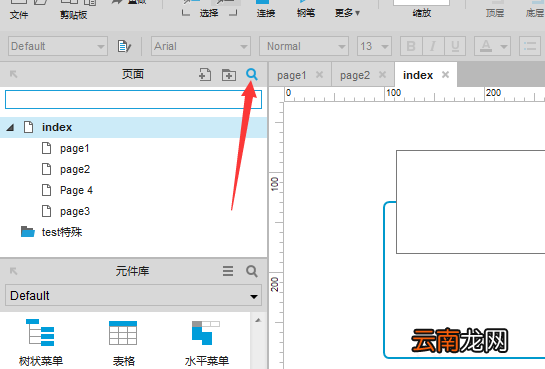Click the add folder icon in Pages panel
Image resolution: width=545 pixels, height=369 pixels.
tap(229, 75)
